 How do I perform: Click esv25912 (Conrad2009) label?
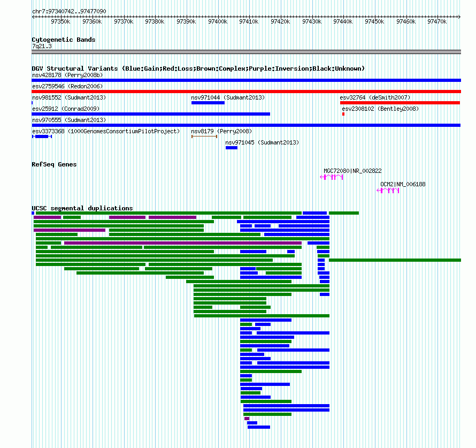(x=66, y=109)
